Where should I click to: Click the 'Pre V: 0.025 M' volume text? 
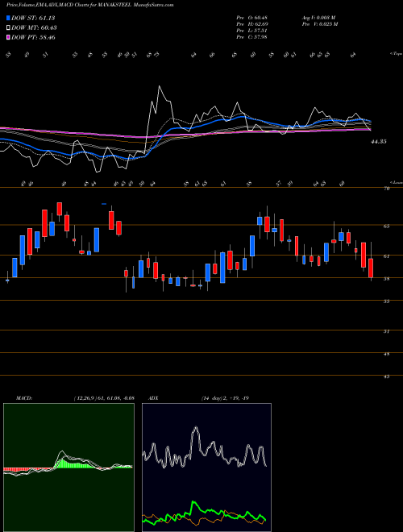pos(319,24)
